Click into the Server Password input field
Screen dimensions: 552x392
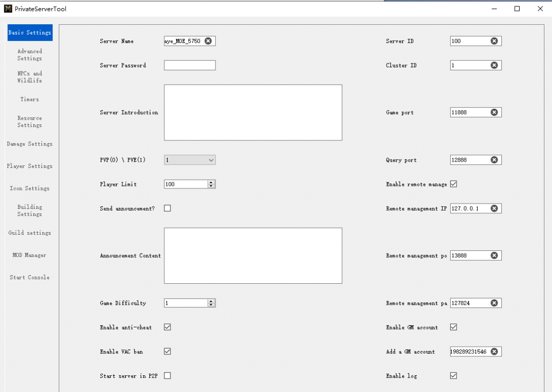(190, 65)
